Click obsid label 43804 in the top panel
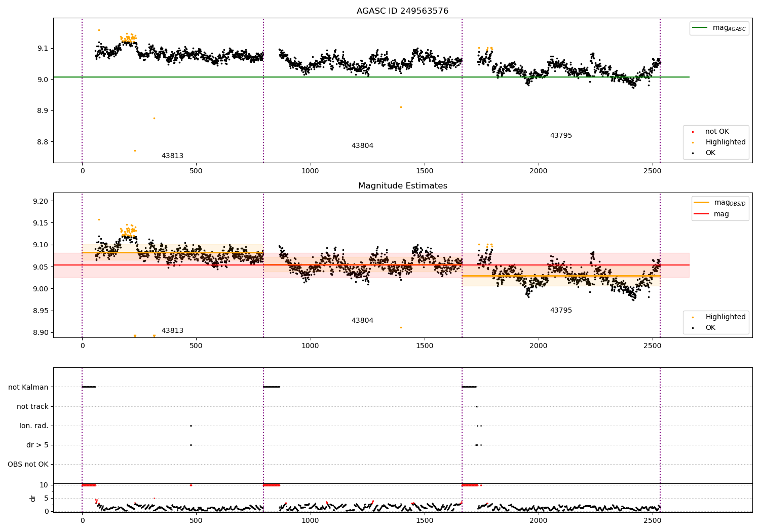 point(362,146)
